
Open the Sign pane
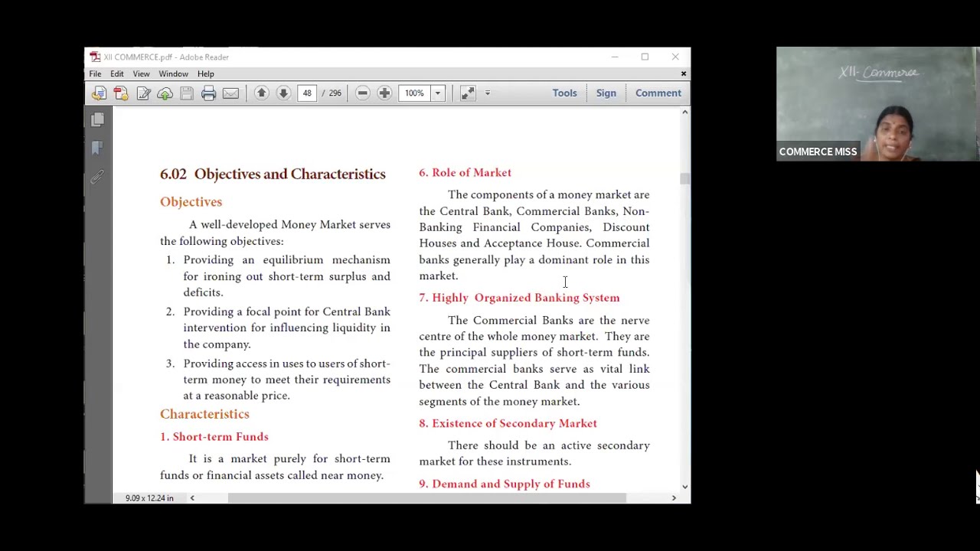tap(606, 93)
